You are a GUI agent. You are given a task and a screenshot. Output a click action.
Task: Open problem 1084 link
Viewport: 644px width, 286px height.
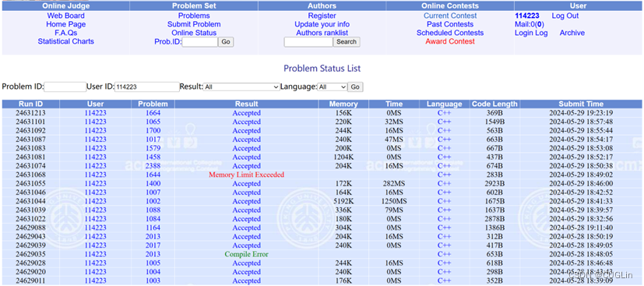pyautogui.click(x=153, y=219)
